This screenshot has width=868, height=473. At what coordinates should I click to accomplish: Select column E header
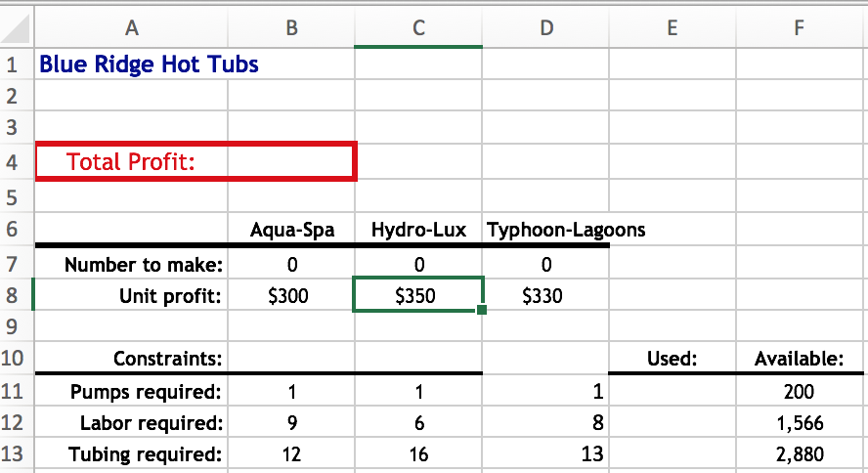coord(673,27)
